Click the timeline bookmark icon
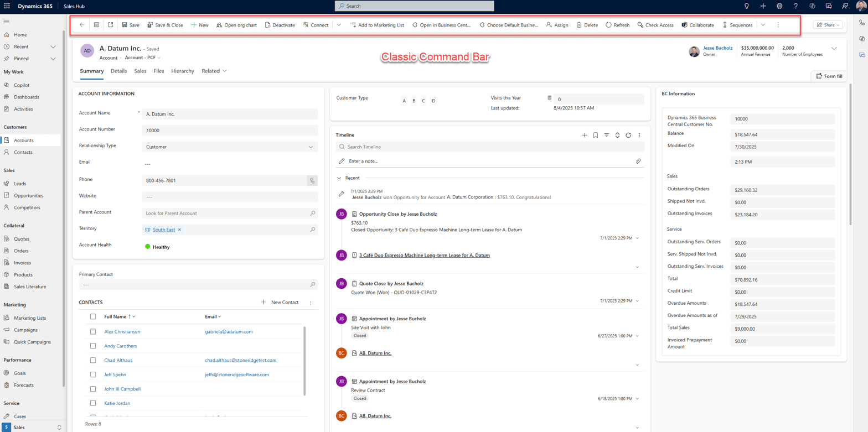 pos(596,135)
